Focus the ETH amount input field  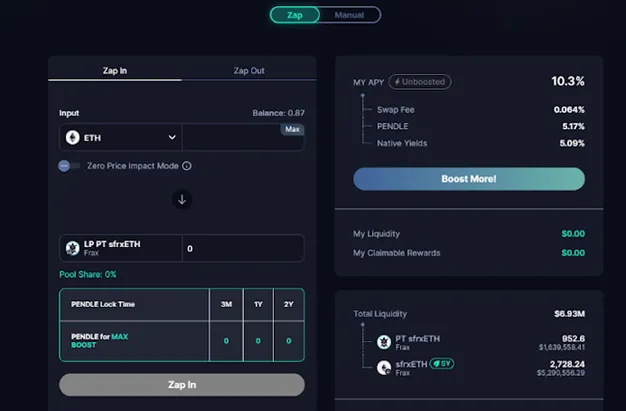[243, 137]
